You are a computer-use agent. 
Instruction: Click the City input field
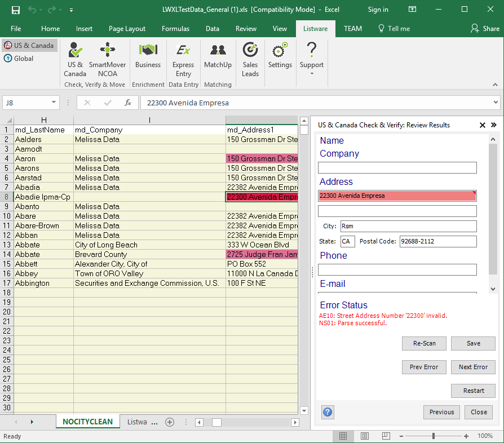point(408,227)
